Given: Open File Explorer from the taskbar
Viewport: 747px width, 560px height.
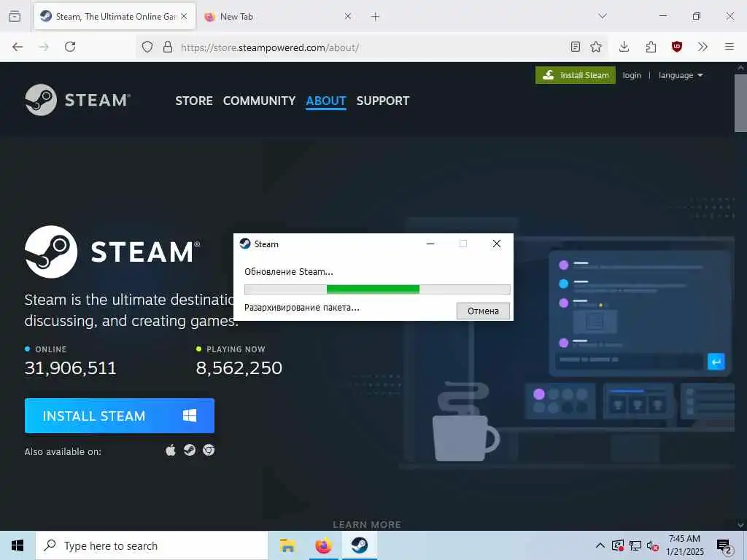Looking at the screenshot, I should 287,545.
